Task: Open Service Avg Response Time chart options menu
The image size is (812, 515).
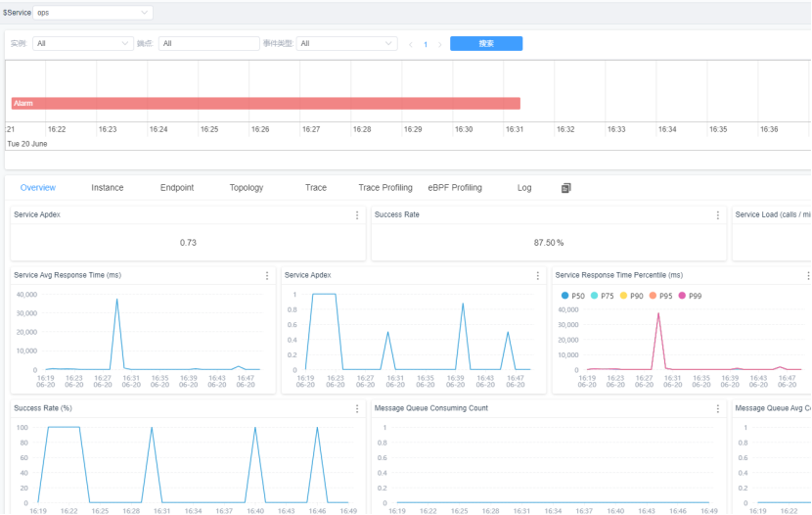Action: point(267,276)
